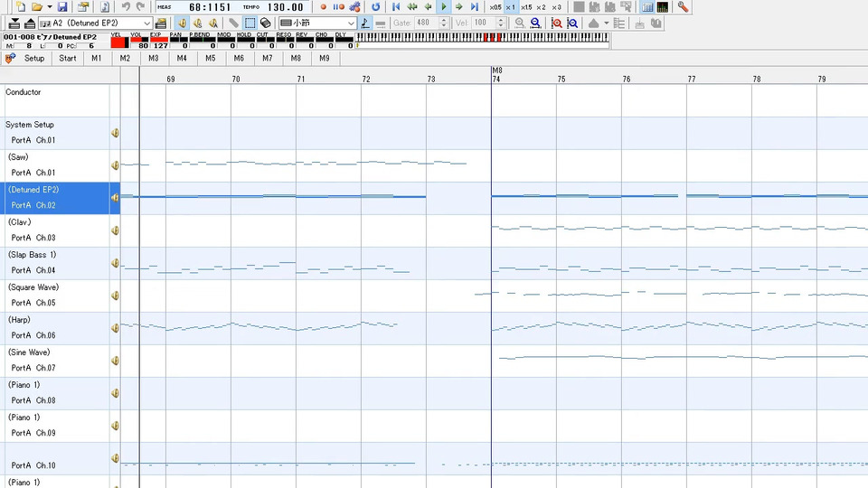Set playback speed to x1.5

[526, 7]
